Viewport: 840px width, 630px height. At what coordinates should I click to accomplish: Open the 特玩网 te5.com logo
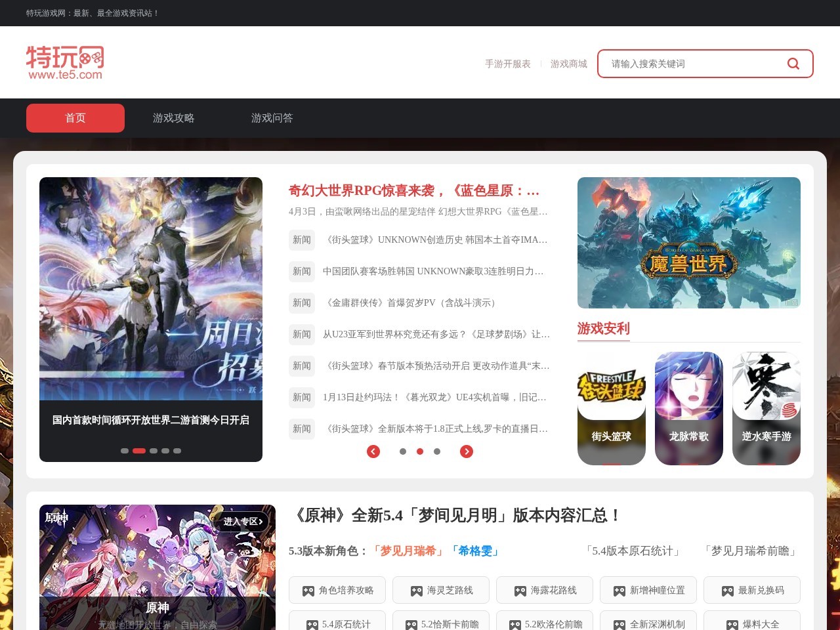[x=65, y=63]
